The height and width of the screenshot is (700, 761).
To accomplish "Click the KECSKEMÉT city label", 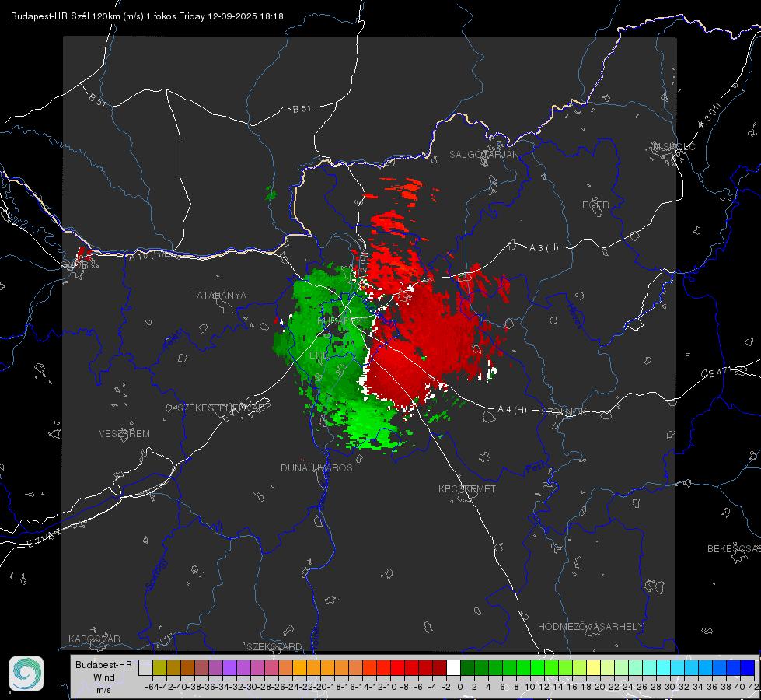I will [467, 488].
